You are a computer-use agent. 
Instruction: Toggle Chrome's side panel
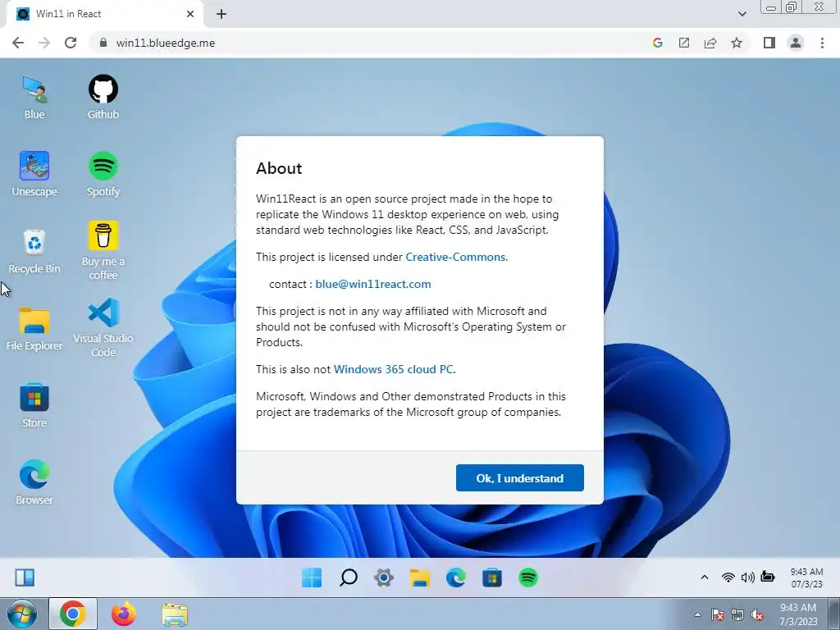coord(769,43)
